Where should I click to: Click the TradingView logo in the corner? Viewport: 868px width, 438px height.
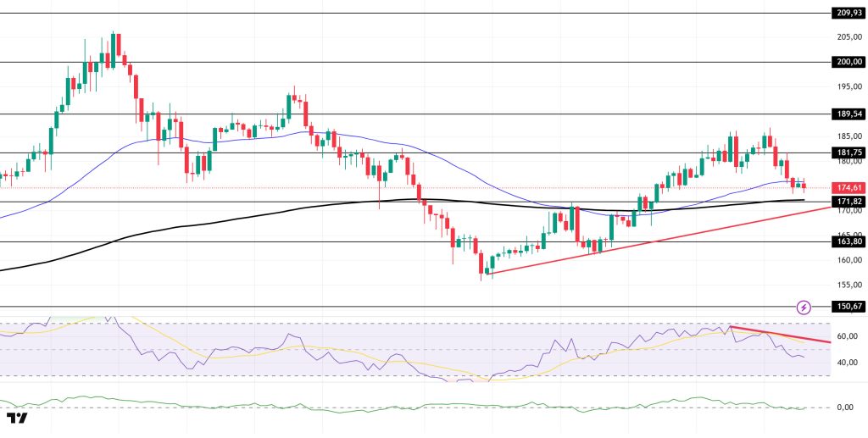17,419
